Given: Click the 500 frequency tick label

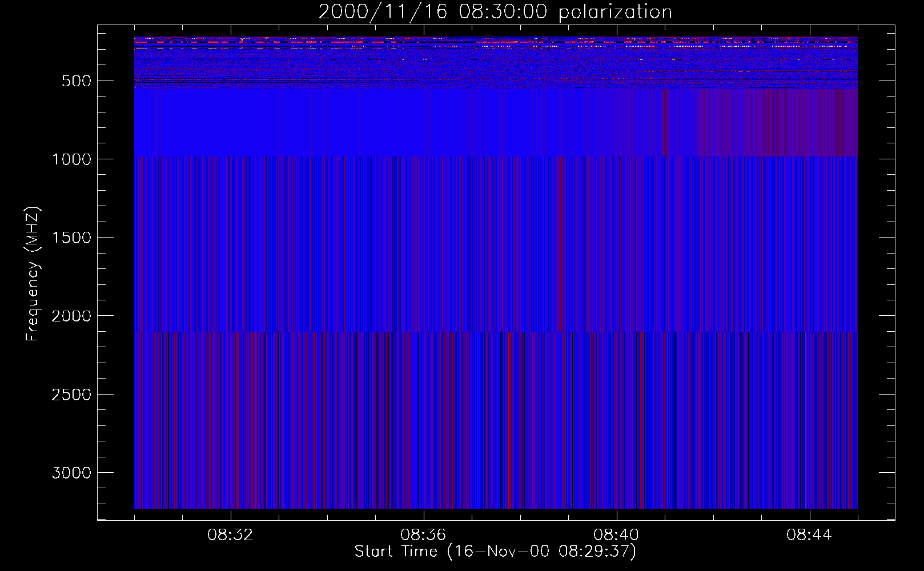Looking at the screenshot, I should point(77,81).
